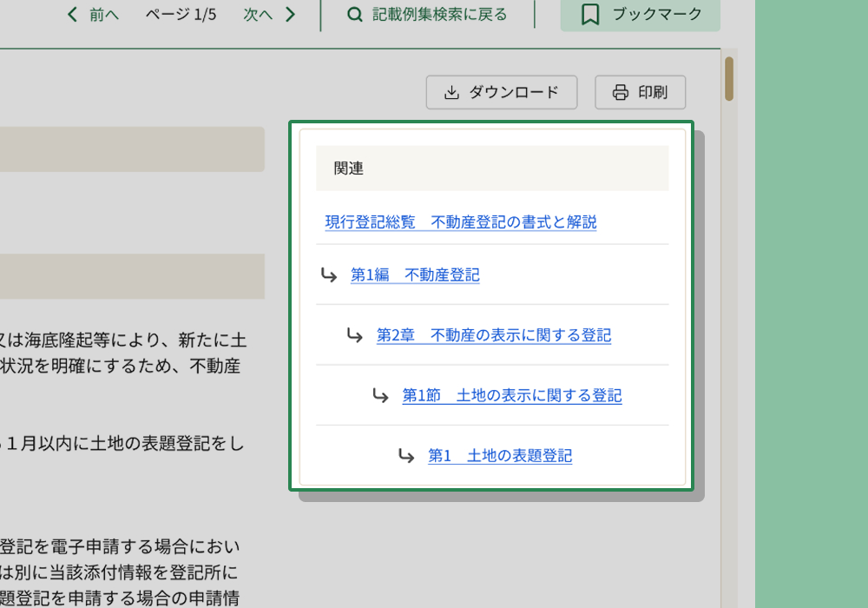Click hierarchy arrow beside 第1 土地の表題登記
The height and width of the screenshot is (608, 868).
[406, 456]
